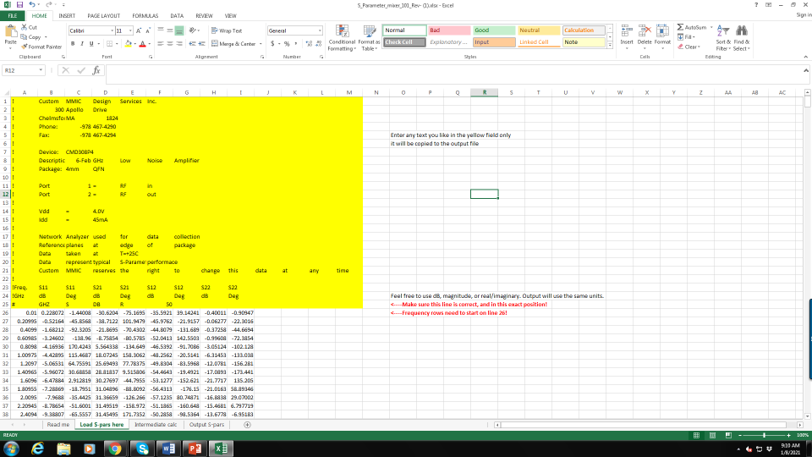
Task: Click decrease decimal icon
Action: [x=318, y=44]
